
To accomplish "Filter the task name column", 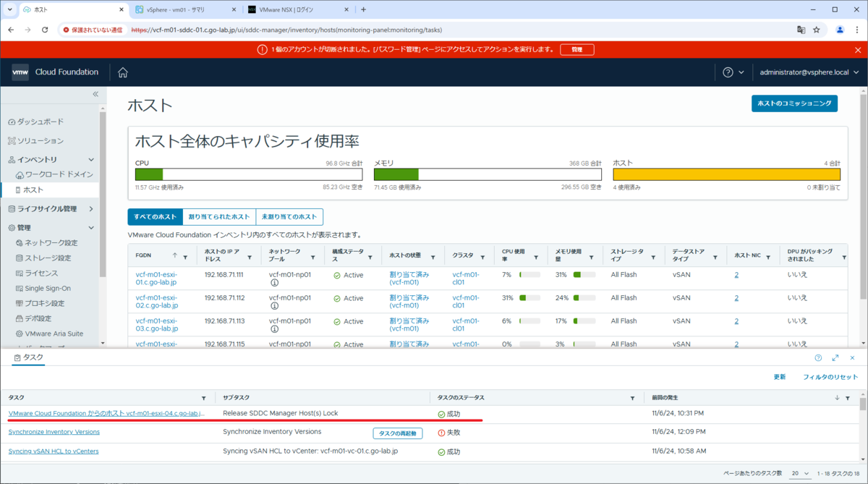I will [x=204, y=398].
